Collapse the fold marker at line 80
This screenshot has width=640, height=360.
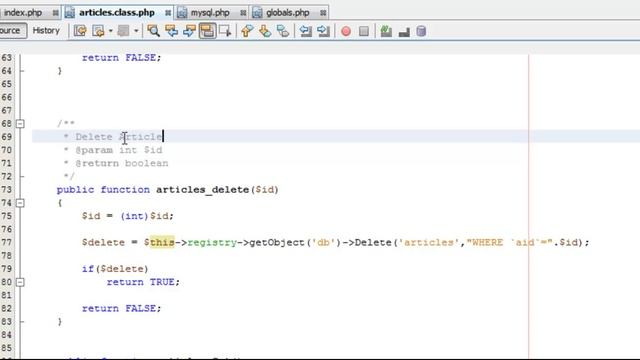click(20, 282)
